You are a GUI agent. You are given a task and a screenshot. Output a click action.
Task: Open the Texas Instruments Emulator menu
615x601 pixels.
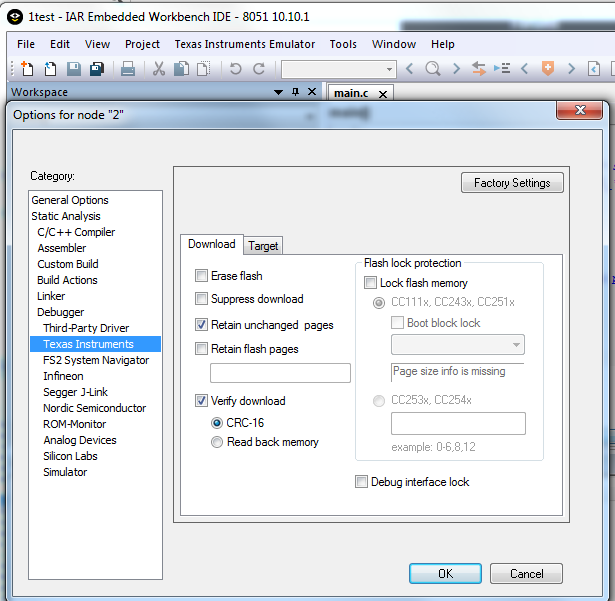[245, 44]
